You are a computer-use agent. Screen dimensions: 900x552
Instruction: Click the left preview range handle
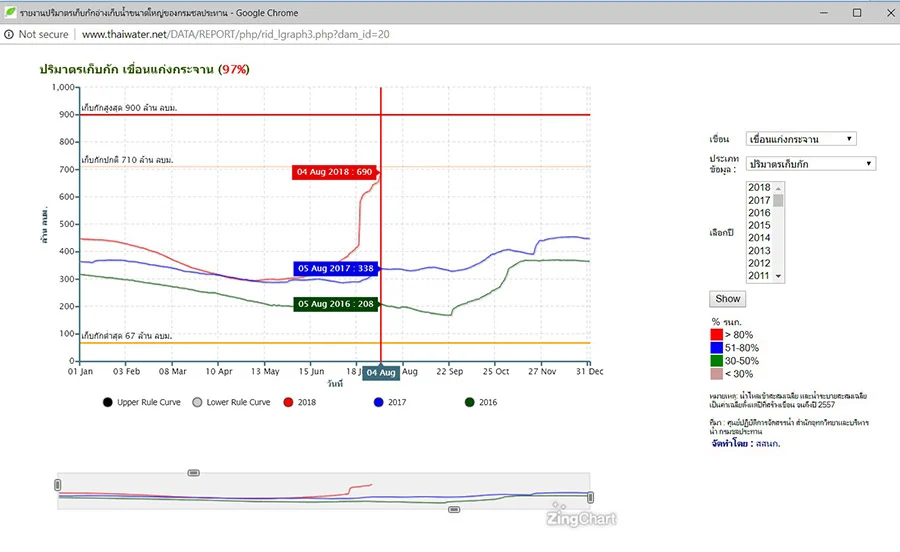pyautogui.click(x=57, y=485)
